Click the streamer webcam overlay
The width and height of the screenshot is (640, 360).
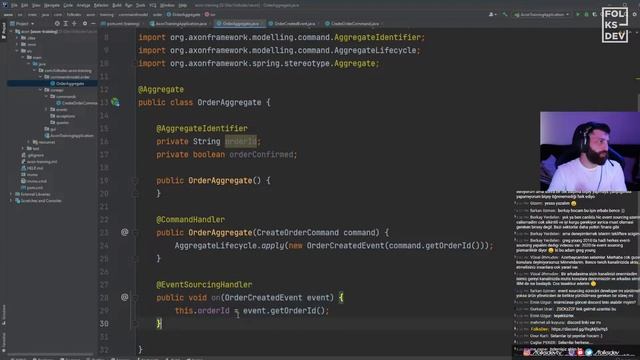pos(590,151)
